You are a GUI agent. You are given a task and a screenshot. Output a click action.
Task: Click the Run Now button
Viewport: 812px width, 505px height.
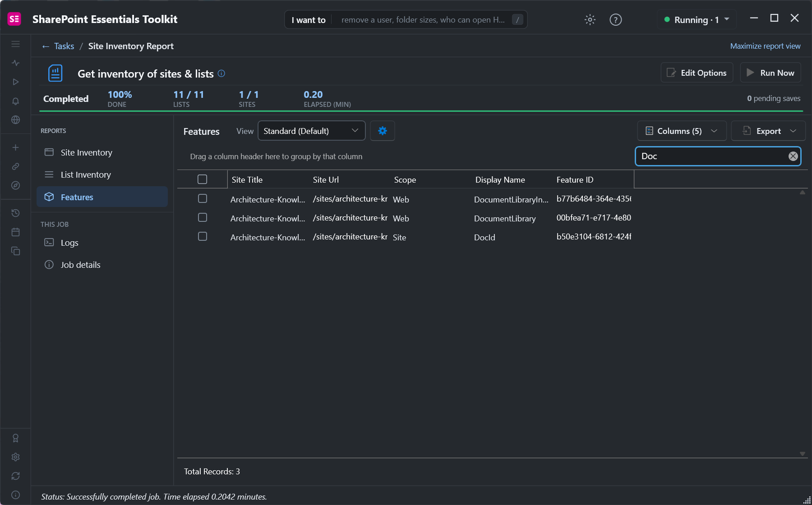[x=770, y=73]
